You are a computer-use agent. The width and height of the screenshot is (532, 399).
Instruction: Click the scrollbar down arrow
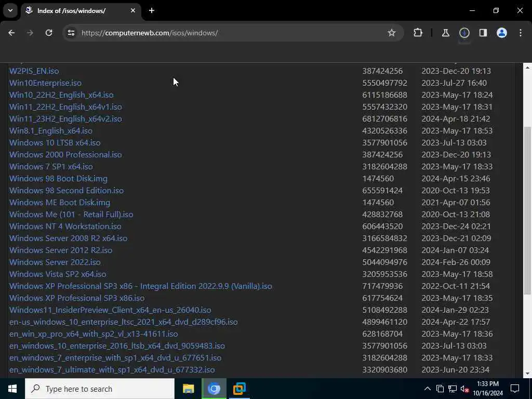click(x=528, y=374)
